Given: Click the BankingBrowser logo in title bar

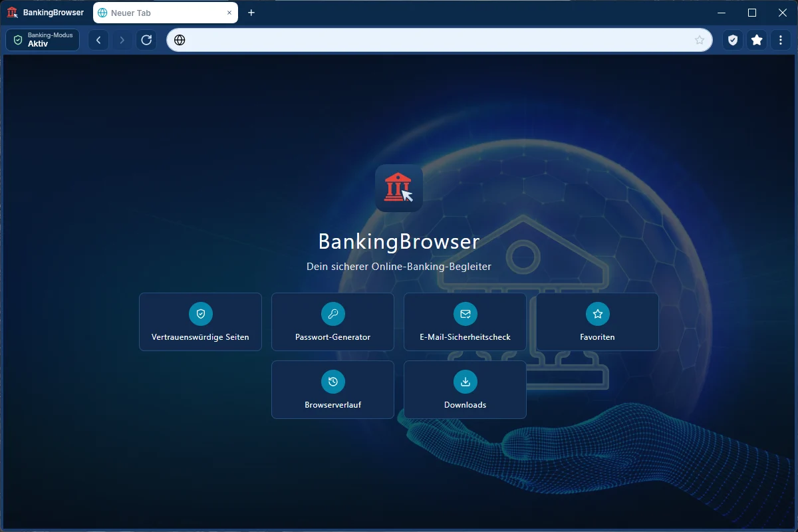Looking at the screenshot, I should (x=12, y=13).
